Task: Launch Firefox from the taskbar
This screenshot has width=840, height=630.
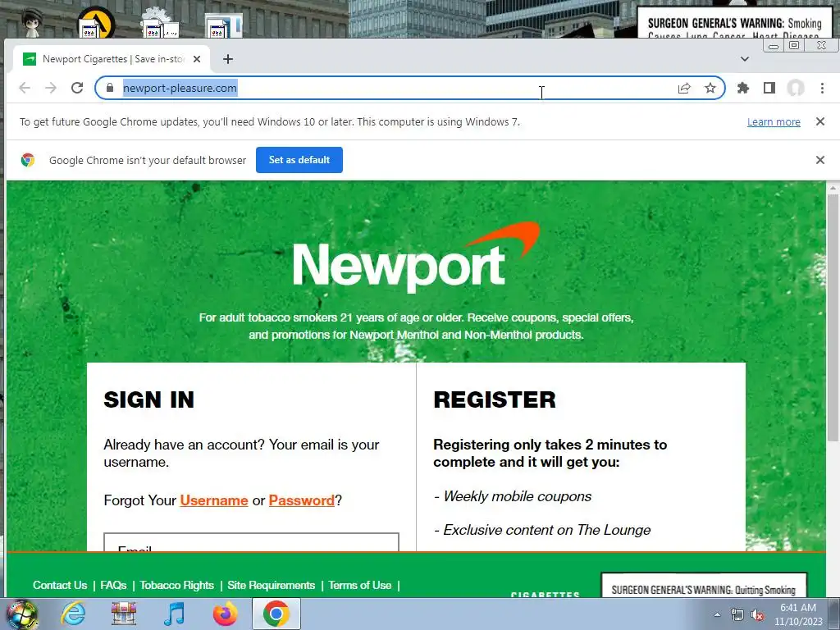Action: tap(225, 614)
